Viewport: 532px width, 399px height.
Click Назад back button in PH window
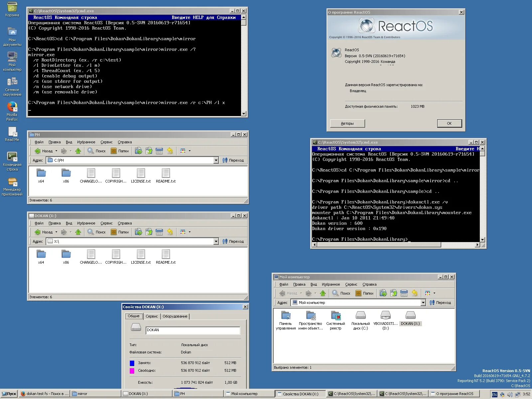point(44,151)
